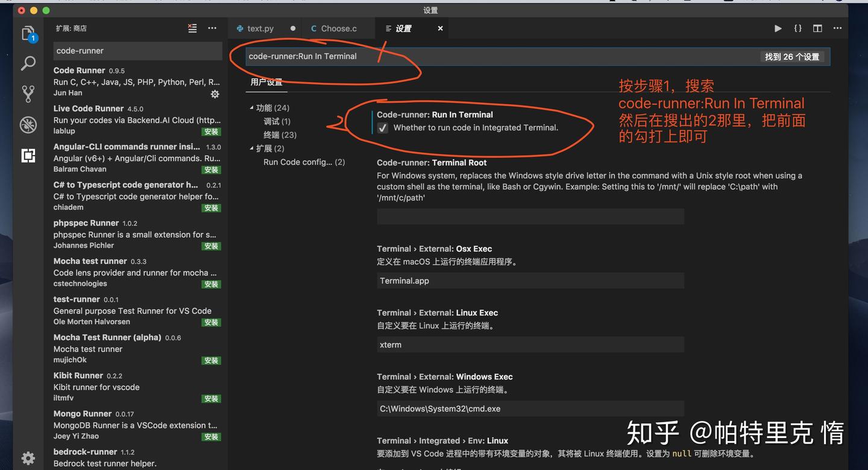This screenshot has width=868, height=470.
Task: Open Search in the activity bar
Action: tap(28, 63)
